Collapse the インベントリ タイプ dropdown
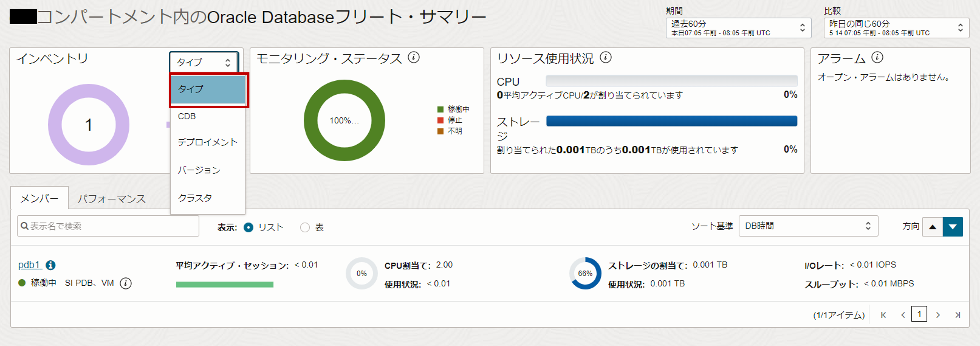 [x=204, y=62]
